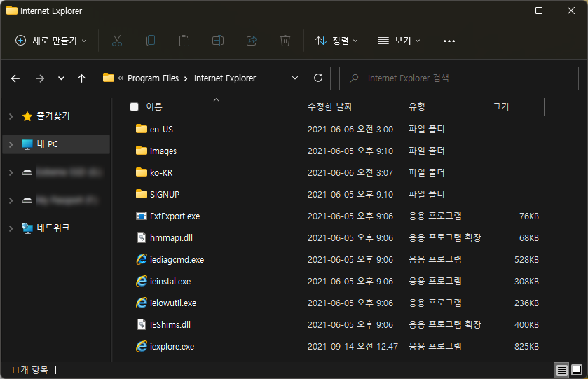Click the Rename icon in toolbar
The image size is (588, 379).
[218, 41]
